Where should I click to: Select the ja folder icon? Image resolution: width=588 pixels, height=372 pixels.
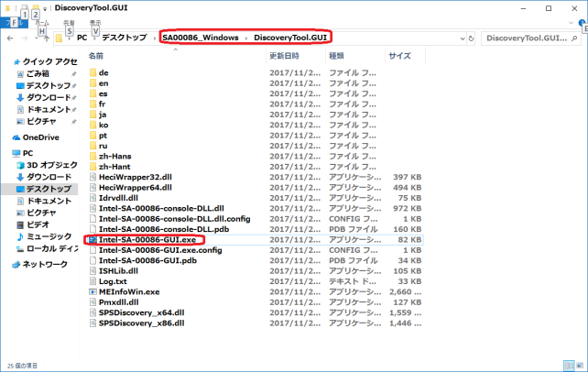93,115
